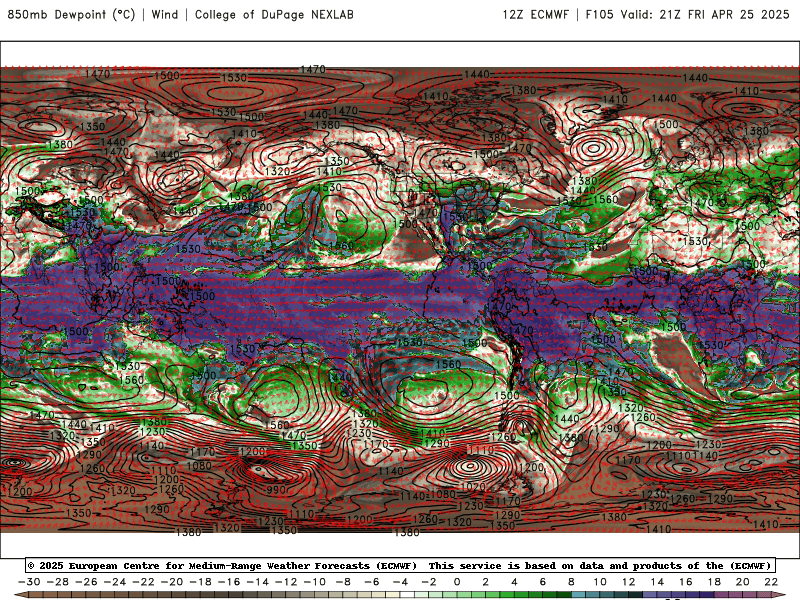800x600 pixels.
Task: Select the 20 legend value
Action: pyautogui.click(x=743, y=582)
